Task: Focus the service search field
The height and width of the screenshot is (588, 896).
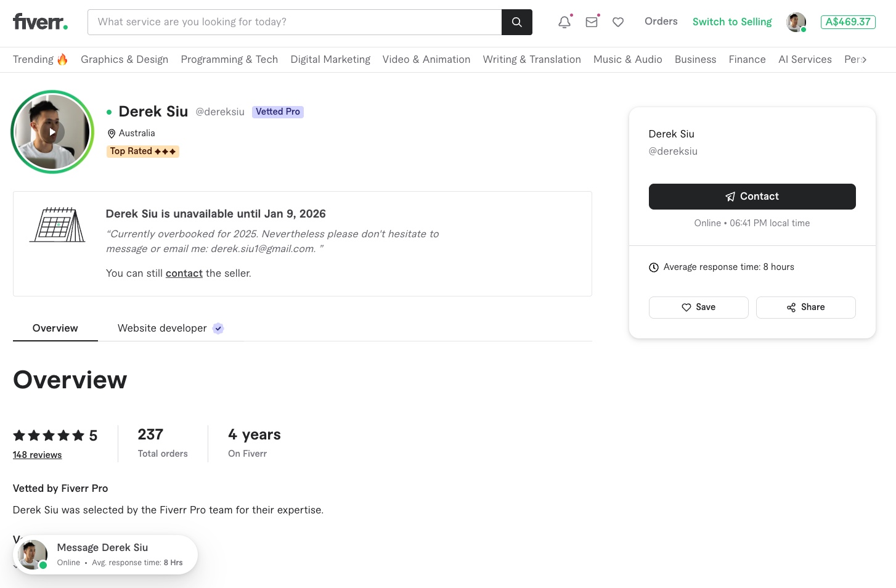Action: coord(295,22)
